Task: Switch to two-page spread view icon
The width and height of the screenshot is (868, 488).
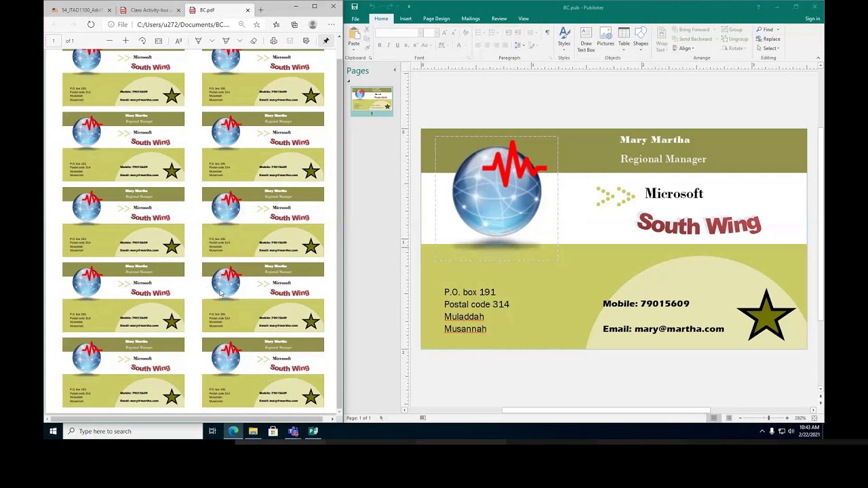Action: click(729, 418)
